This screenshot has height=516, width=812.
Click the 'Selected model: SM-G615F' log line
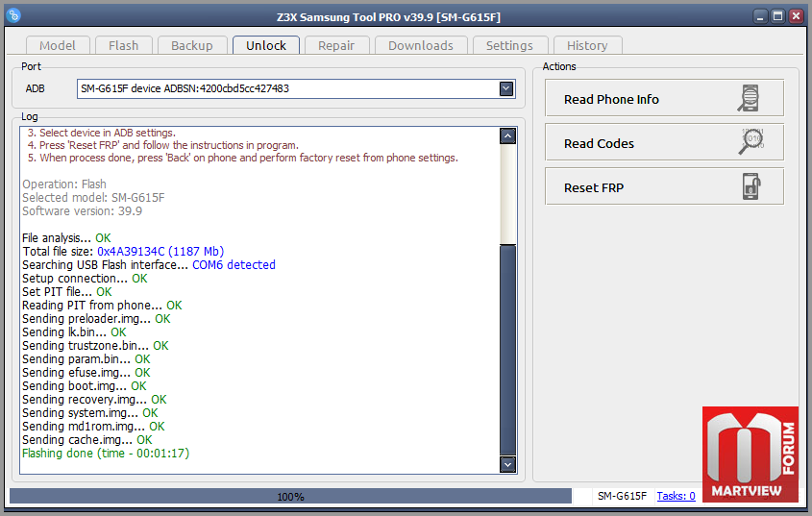click(x=93, y=197)
